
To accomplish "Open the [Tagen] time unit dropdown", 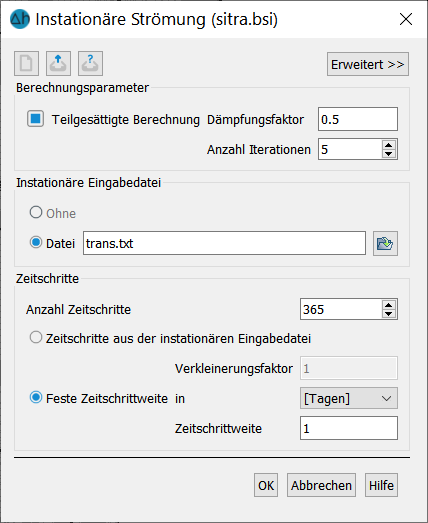I will coord(349,398).
